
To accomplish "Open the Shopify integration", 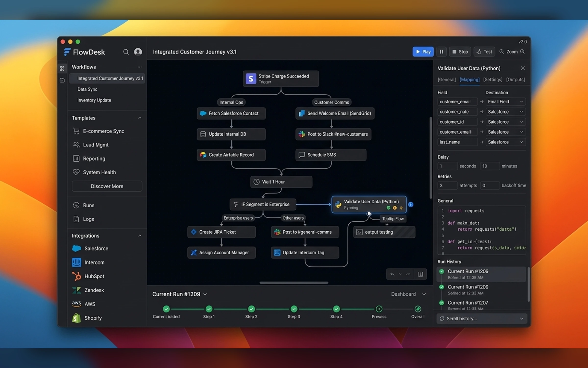I will (87, 318).
